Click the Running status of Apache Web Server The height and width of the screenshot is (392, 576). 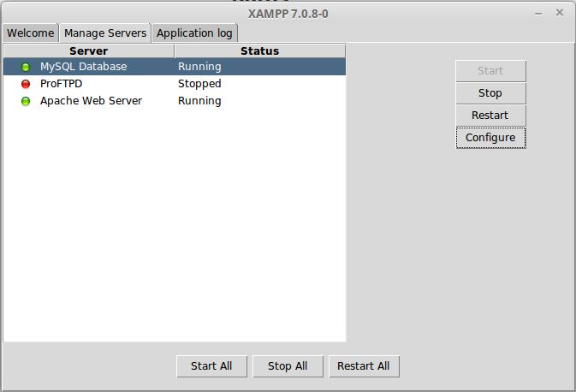click(x=199, y=101)
